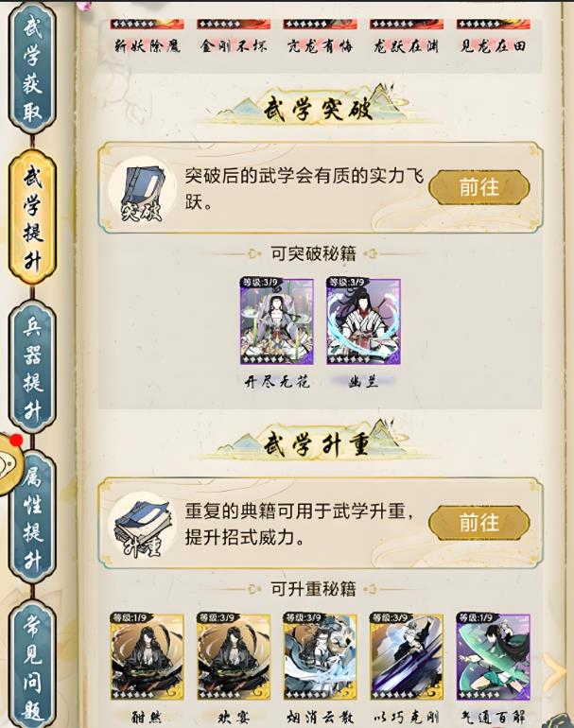574x728 pixels.
Task: Tap the round icon with red notification dot
Action: [x=10, y=463]
